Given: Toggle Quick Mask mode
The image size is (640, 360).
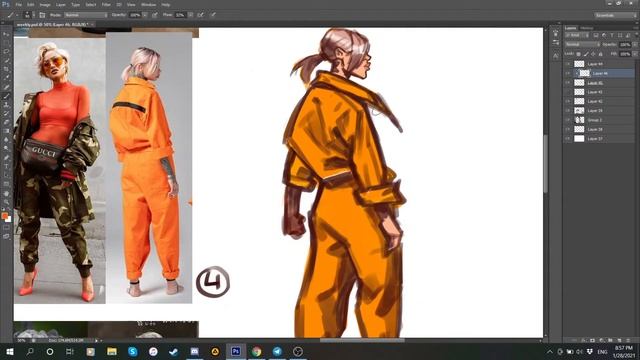Looking at the screenshot, I should pos(6,228).
